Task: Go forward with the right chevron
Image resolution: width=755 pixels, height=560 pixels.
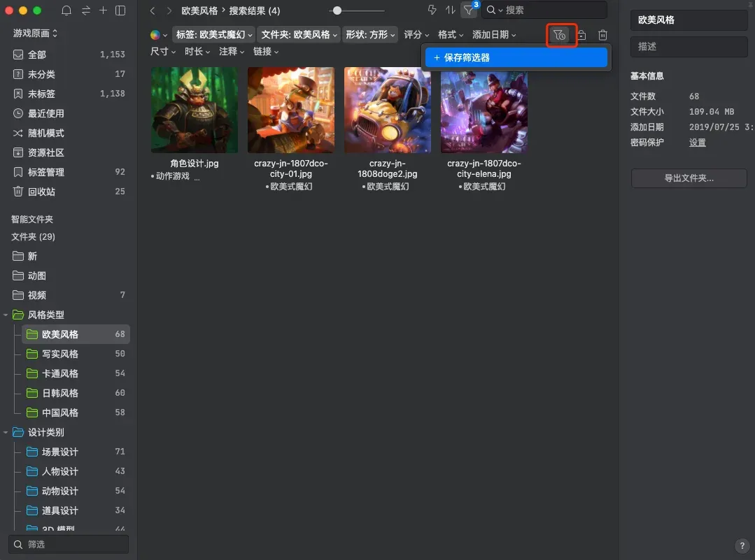Action: pos(169,10)
